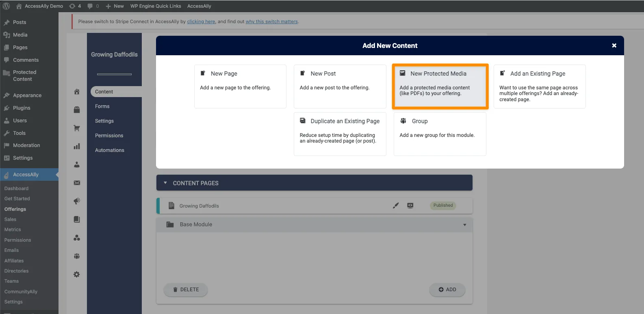Open the shopping cart icon in sidebar
The width and height of the screenshot is (644, 314).
(x=77, y=128)
